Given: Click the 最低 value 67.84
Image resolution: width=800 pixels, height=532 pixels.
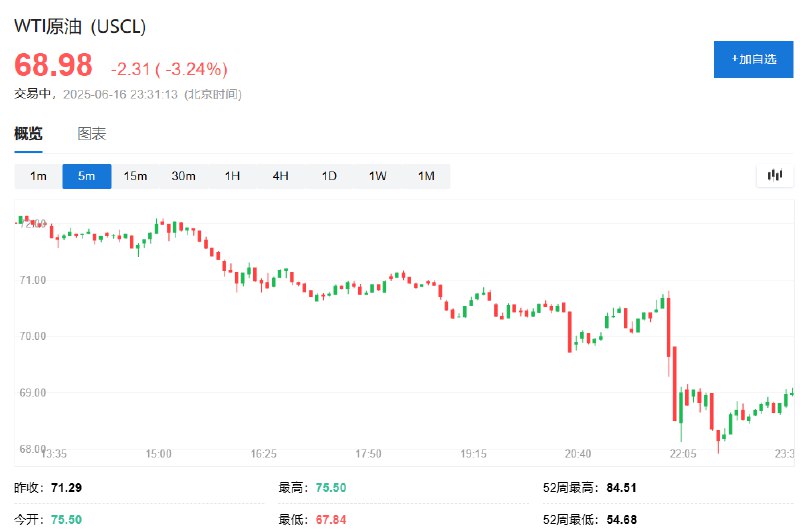Looking at the screenshot, I should tap(331, 520).
